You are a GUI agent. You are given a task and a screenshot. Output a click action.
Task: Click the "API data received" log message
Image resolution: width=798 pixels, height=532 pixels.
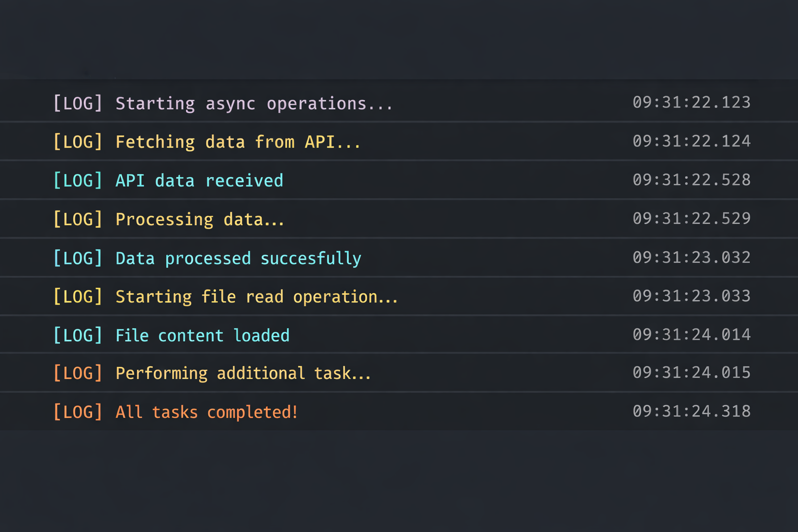199,180
